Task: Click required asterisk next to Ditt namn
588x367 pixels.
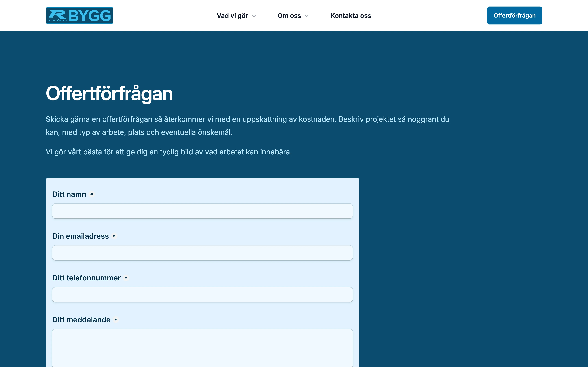Action: 92,194
